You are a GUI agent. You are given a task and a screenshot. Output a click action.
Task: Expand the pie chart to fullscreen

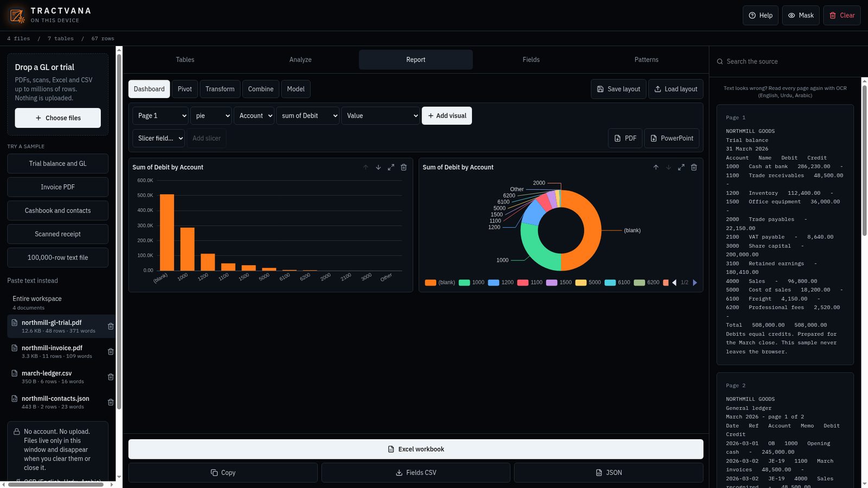click(681, 168)
